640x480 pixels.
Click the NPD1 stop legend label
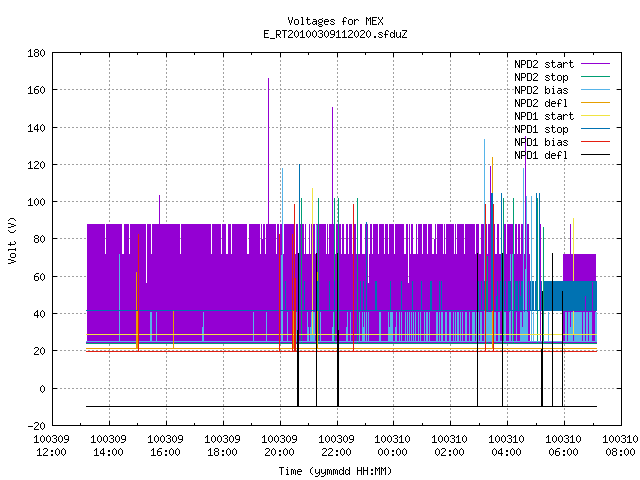tap(541, 129)
